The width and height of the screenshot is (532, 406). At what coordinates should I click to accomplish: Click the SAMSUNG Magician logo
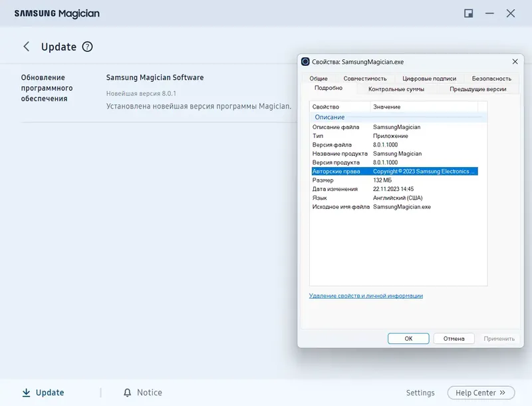[x=57, y=13]
